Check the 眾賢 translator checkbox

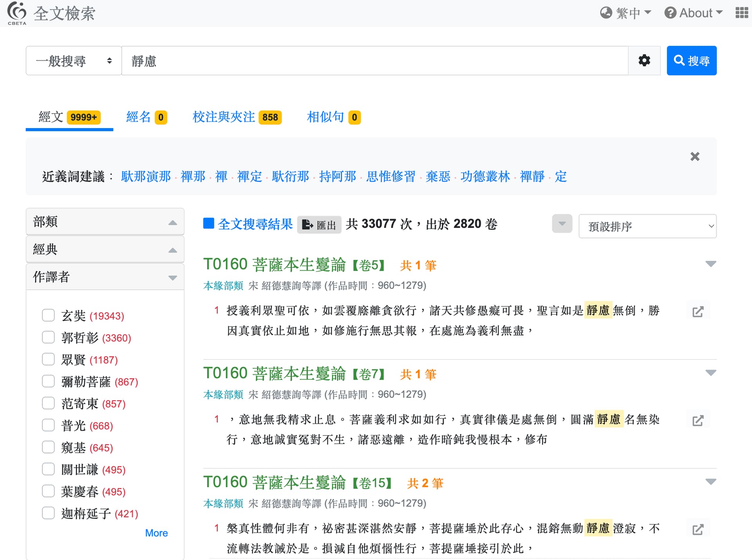(x=48, y=359)
